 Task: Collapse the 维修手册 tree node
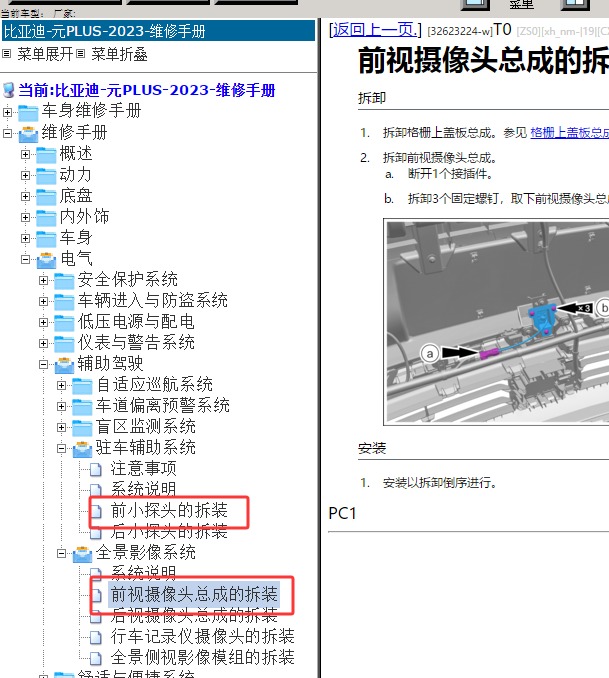[7, 133]
